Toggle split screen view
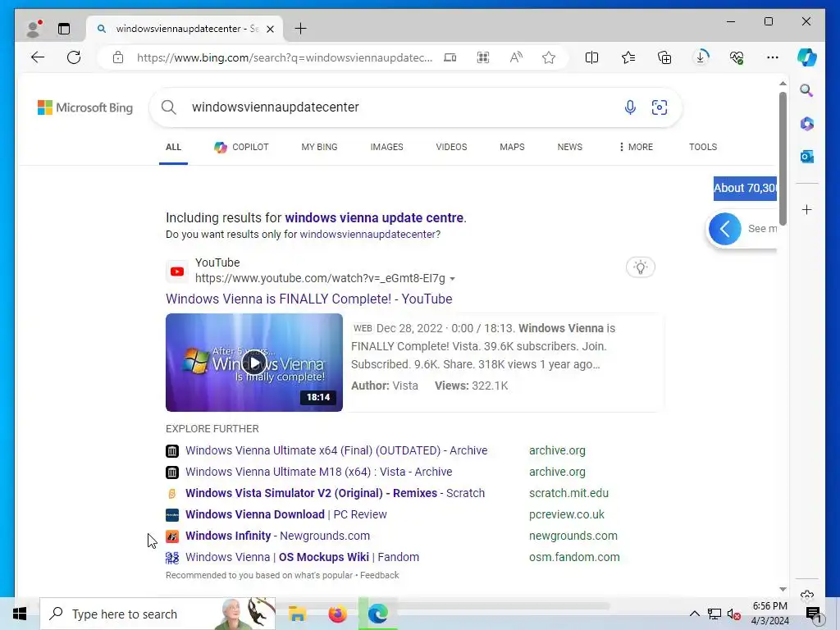The height and width of the screenshot is (630, 840). point(591,57)
